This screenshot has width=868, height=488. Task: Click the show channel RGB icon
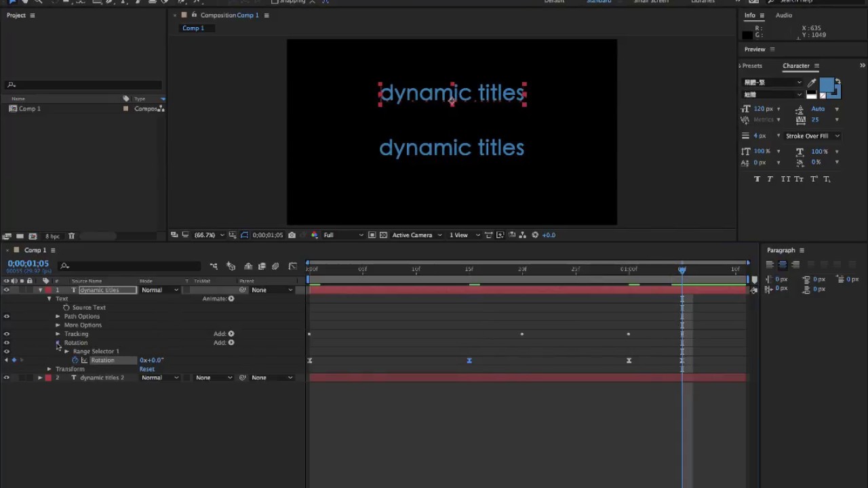(315, 235)
